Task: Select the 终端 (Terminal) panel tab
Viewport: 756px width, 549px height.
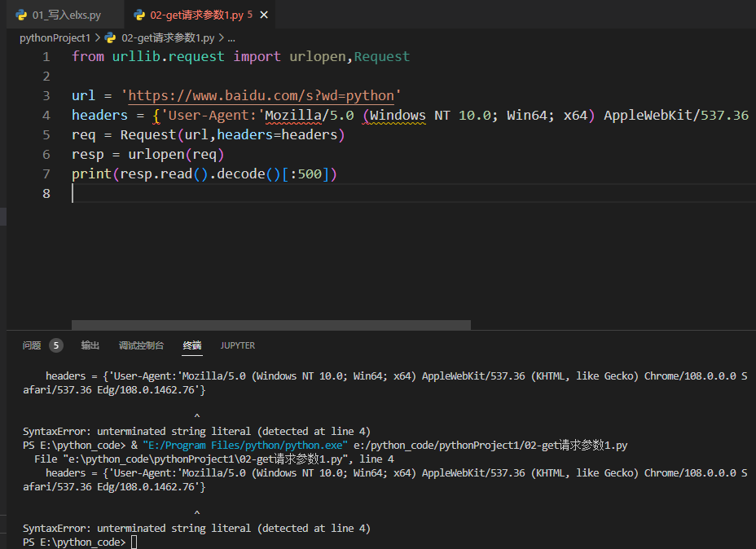Action: [x=192, y=345]
